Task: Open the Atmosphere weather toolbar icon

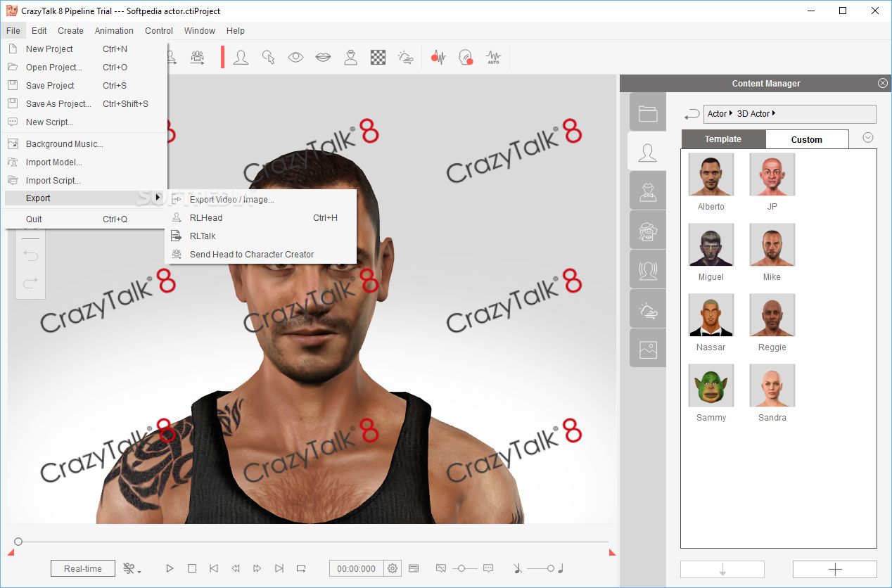Action: [405, 58]
